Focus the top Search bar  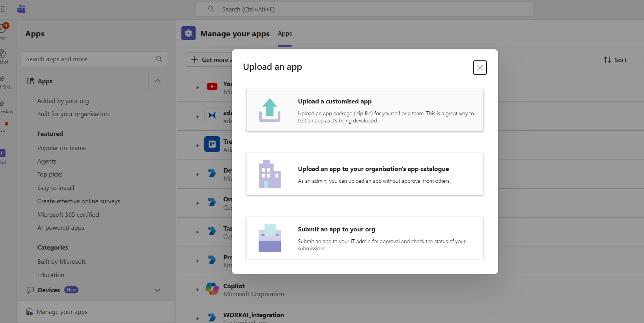pos(364,9)
